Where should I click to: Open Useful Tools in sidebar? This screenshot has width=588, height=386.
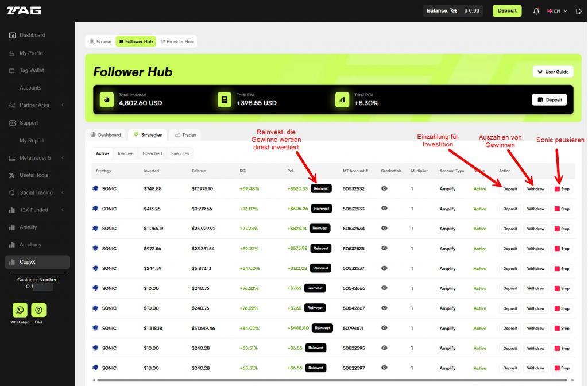click(33, 175)
